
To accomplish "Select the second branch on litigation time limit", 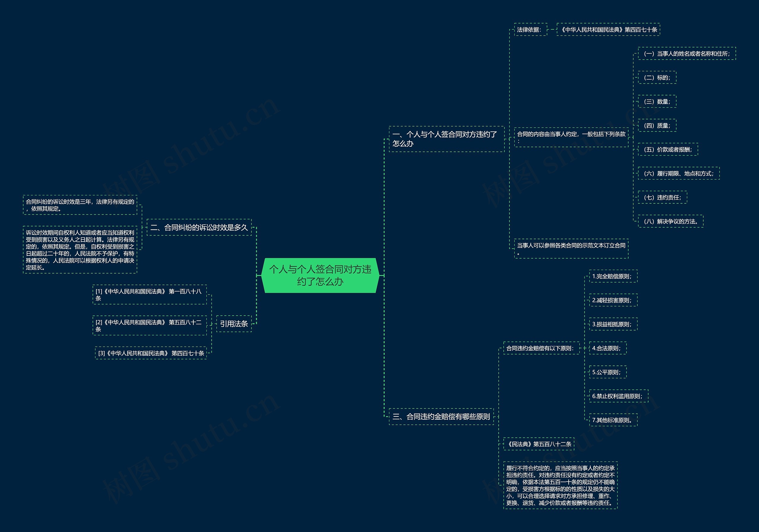I will coord(199,227).
